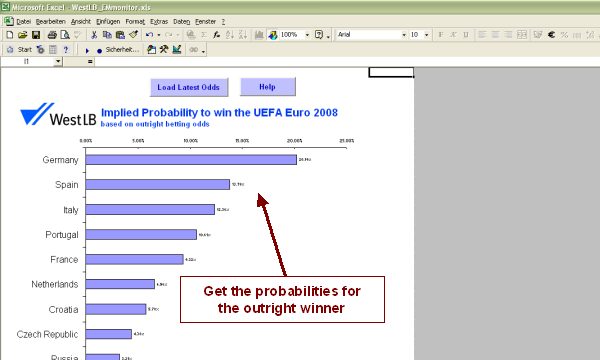Open the Arial font name dropdown

pos(404,35)
